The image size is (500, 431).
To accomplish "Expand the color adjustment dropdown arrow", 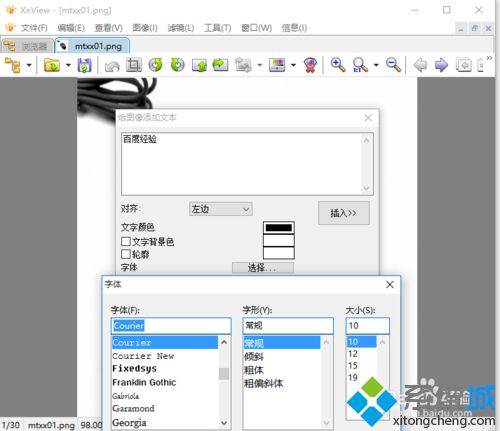I will pos(293,65).
